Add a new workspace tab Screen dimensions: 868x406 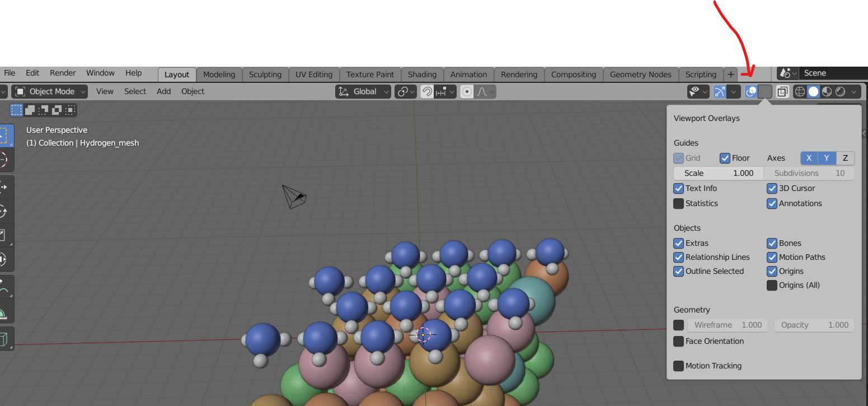point(731,74)
